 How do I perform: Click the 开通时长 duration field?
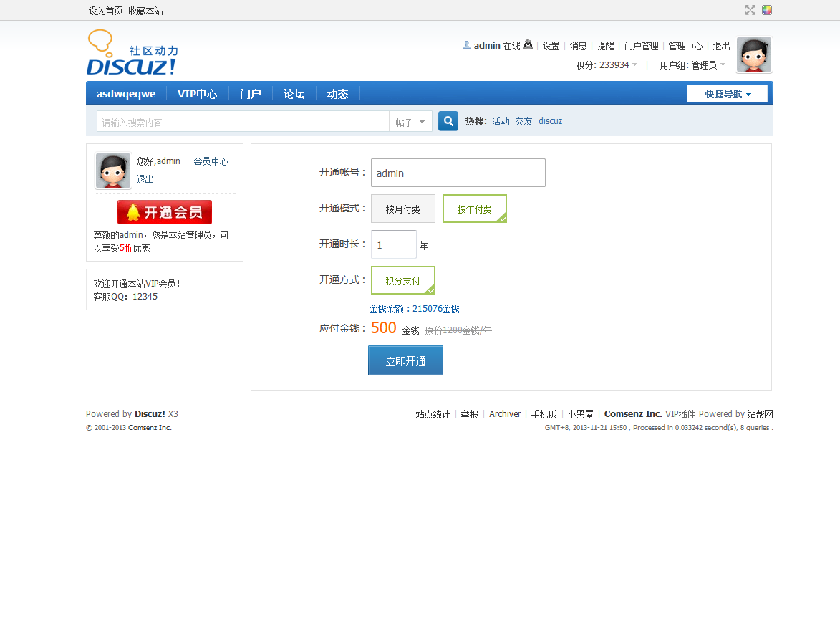pos(394,244)
